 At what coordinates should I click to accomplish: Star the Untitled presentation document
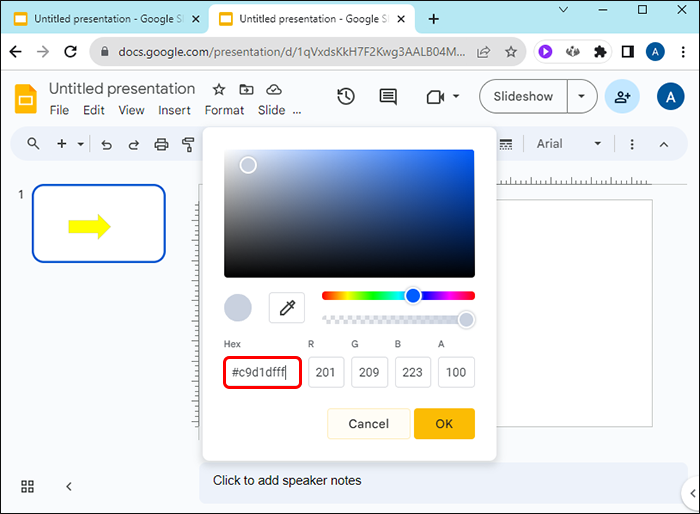[219, 89]
